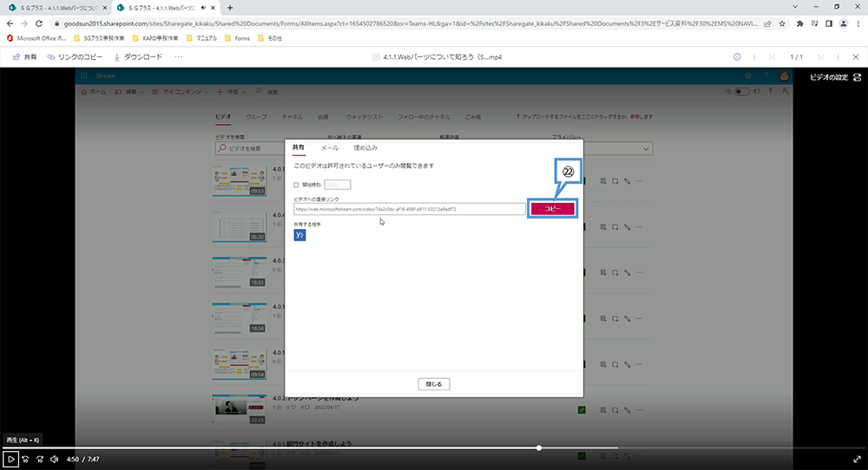Expand the マイコンテンツ menu in Stream
The image size is (868, 470).
click(x=180, y=92)
